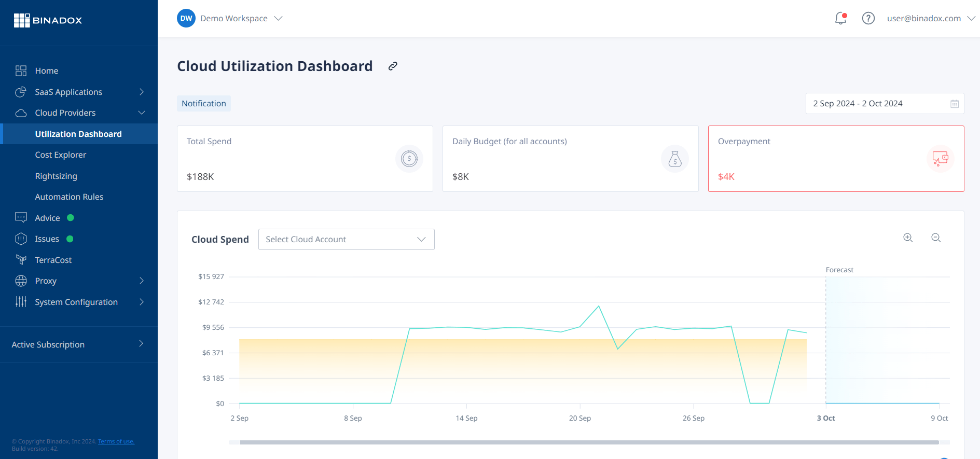Open the Issues section
Image resolution: width=980 pixels, height=459 pixels.
pyautogui.click(x=47, y=239)
